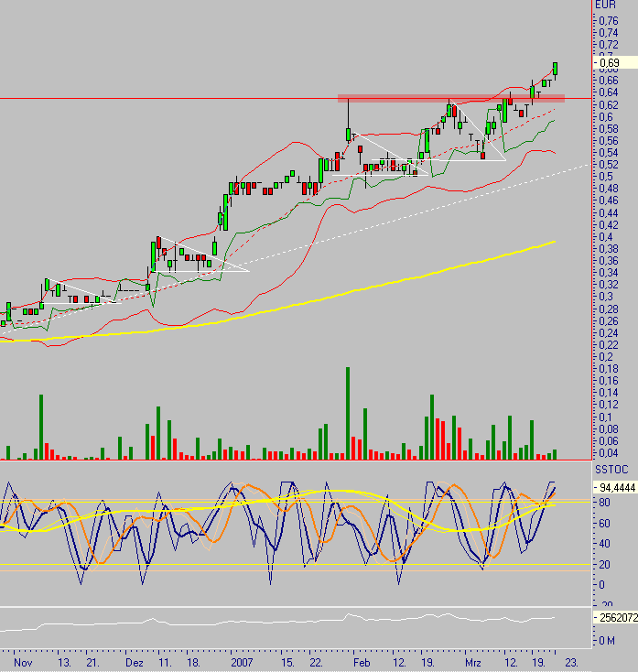Viewport: 638px width, 672px height.
Task: Click the latest green candlestick at top
Action: click(556, 69)
